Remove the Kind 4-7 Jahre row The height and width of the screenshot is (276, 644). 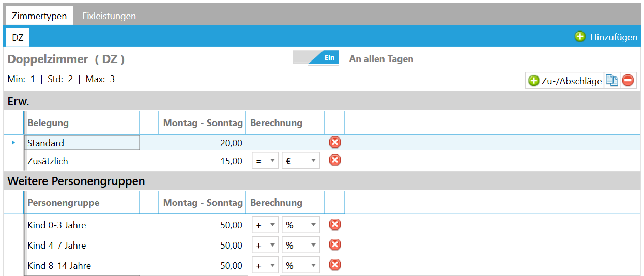tap(335, 244)
